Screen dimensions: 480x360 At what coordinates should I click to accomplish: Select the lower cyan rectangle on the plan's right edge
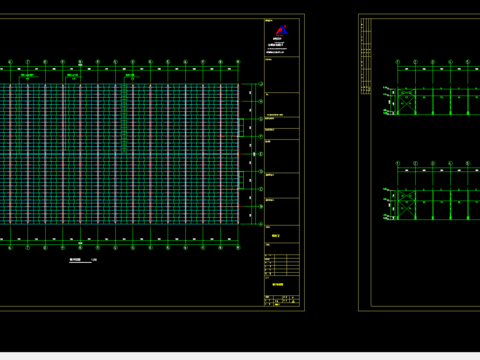pyautogui.click(x=241, y=180)
